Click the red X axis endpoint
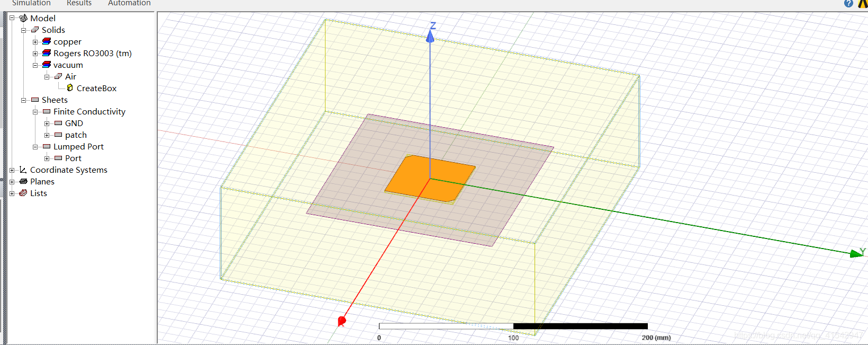 341,321
